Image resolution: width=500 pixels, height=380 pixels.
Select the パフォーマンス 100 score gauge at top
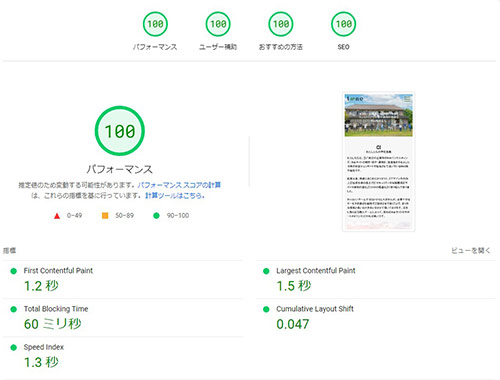(x=155, y=24)
